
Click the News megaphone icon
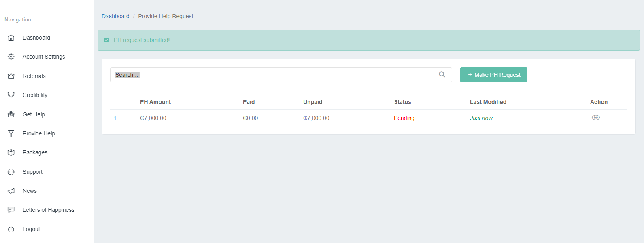tap(11, 191)
